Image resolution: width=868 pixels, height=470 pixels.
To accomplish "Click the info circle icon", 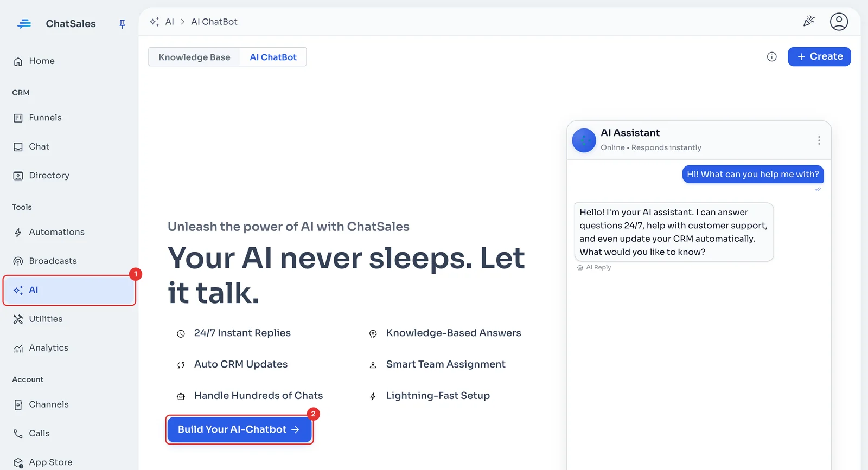I will click(x=771, y=56).
